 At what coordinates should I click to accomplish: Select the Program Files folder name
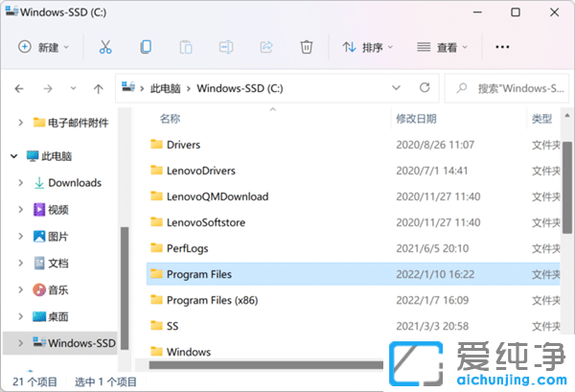[199, 274]
